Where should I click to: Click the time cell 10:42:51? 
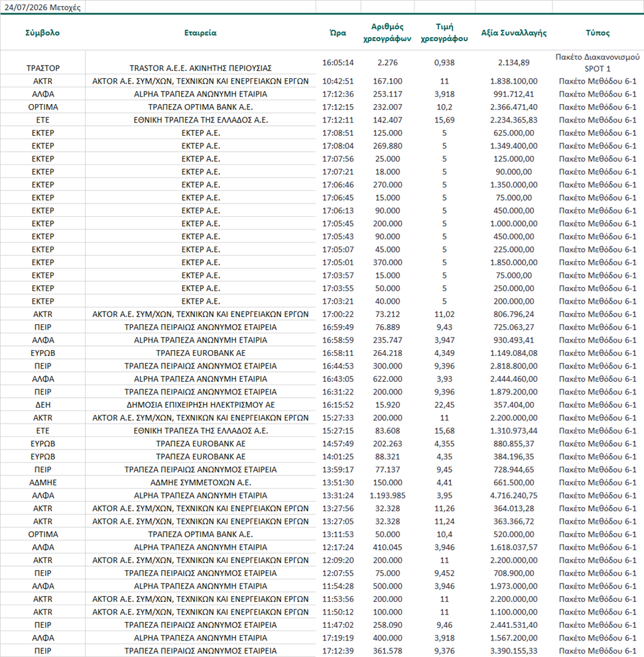tap(338, 81)
